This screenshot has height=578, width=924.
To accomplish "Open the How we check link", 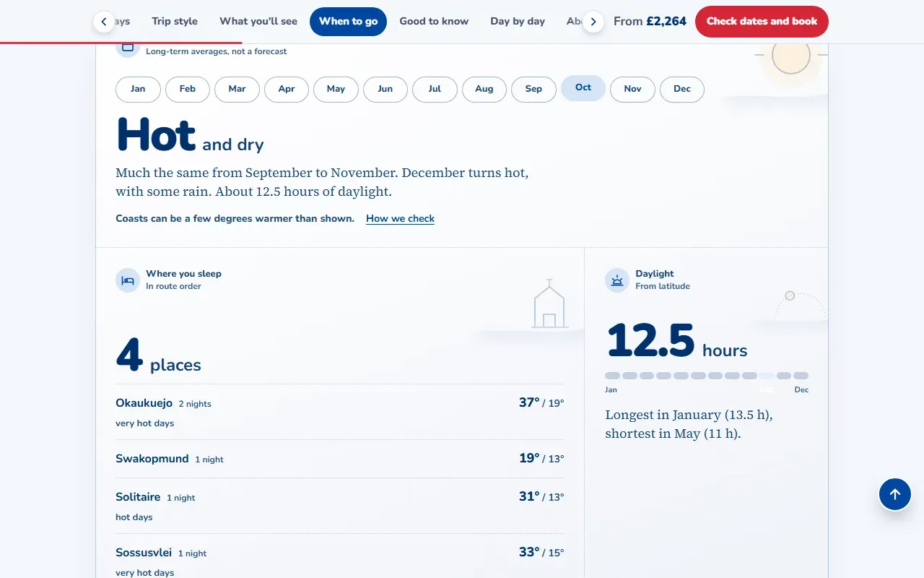I will pos(400,218).
